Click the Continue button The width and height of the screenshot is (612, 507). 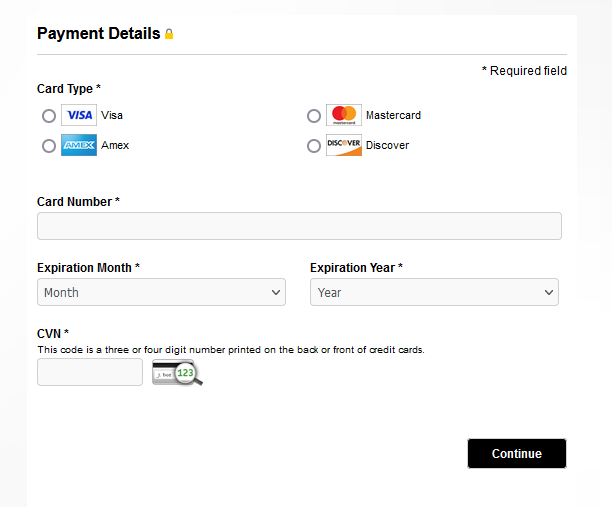pos(517,454)
